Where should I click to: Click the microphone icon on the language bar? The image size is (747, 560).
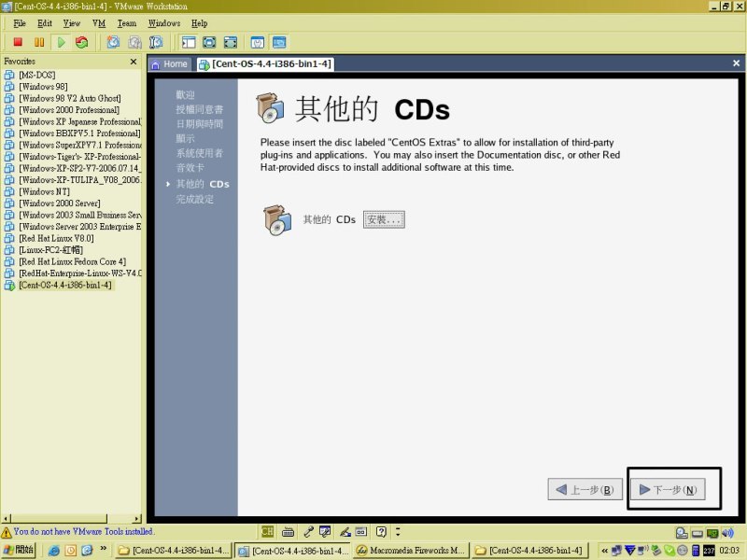click(308, 531)
